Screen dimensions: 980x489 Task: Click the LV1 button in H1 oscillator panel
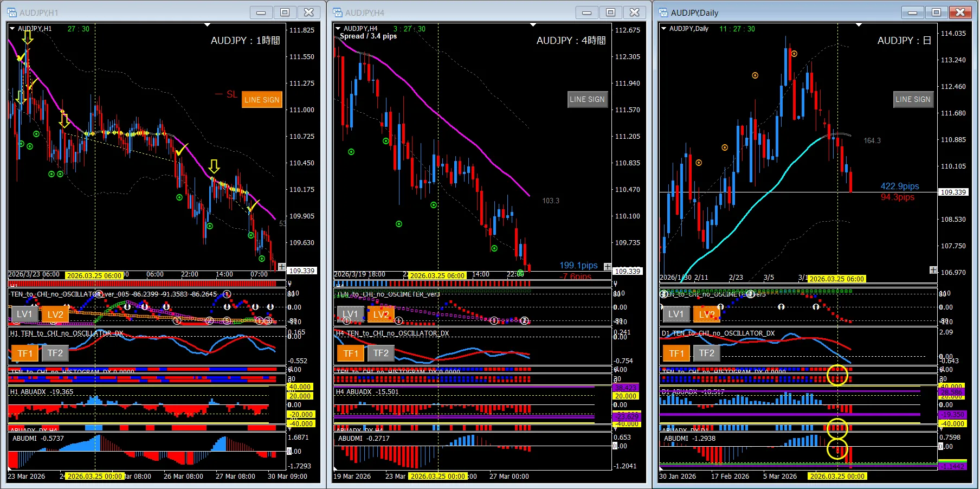(x=24, y=314)
